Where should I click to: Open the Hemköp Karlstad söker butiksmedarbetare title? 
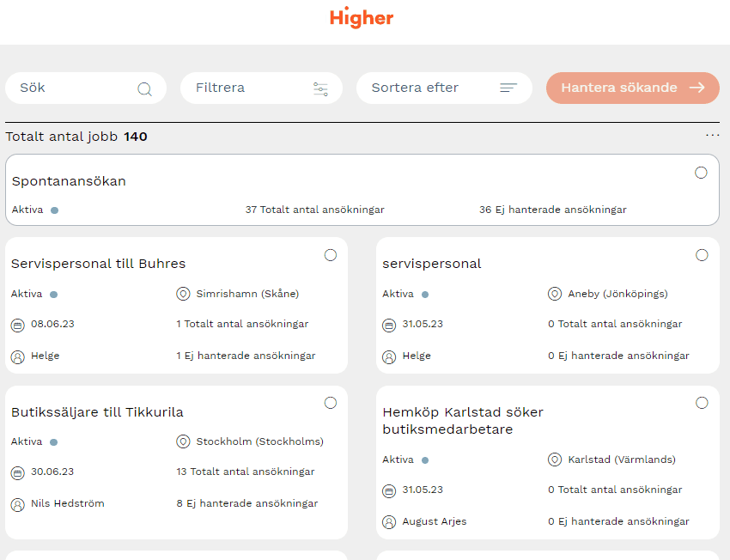[462, 421]
